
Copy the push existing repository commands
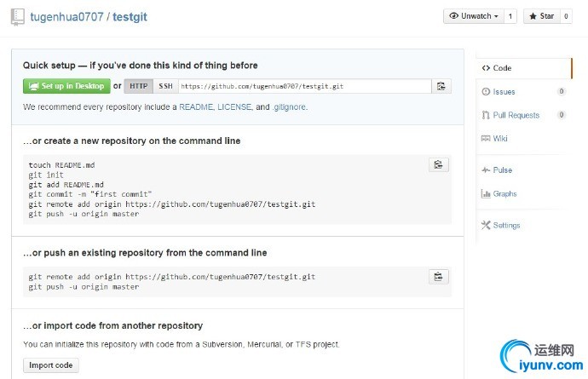(438, 277)
